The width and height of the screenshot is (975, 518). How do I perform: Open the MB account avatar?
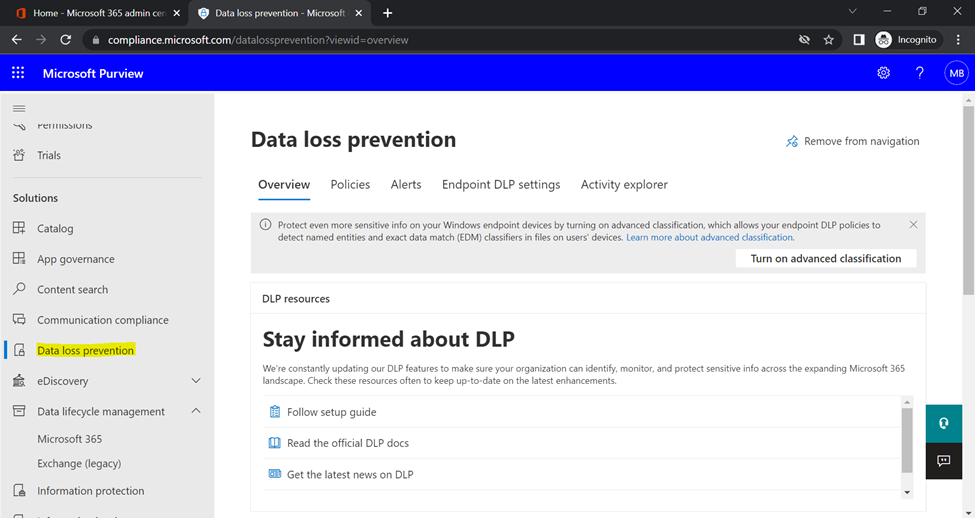[x=956, y=73]
